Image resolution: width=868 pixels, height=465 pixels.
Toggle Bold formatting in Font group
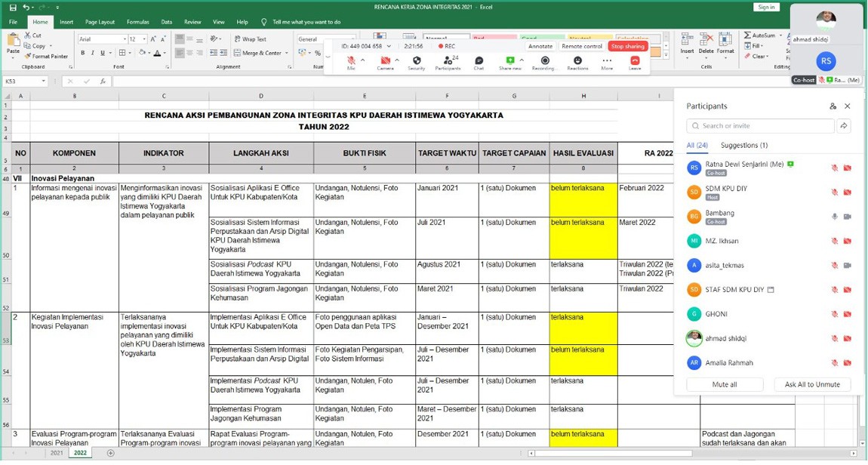pos(83,53)
